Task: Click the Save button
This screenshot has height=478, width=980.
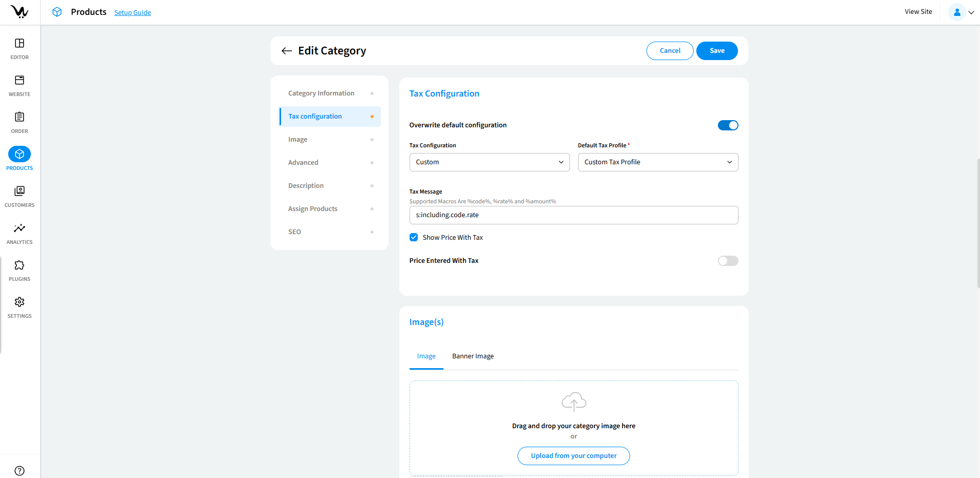Action: (x=717, y=51)
